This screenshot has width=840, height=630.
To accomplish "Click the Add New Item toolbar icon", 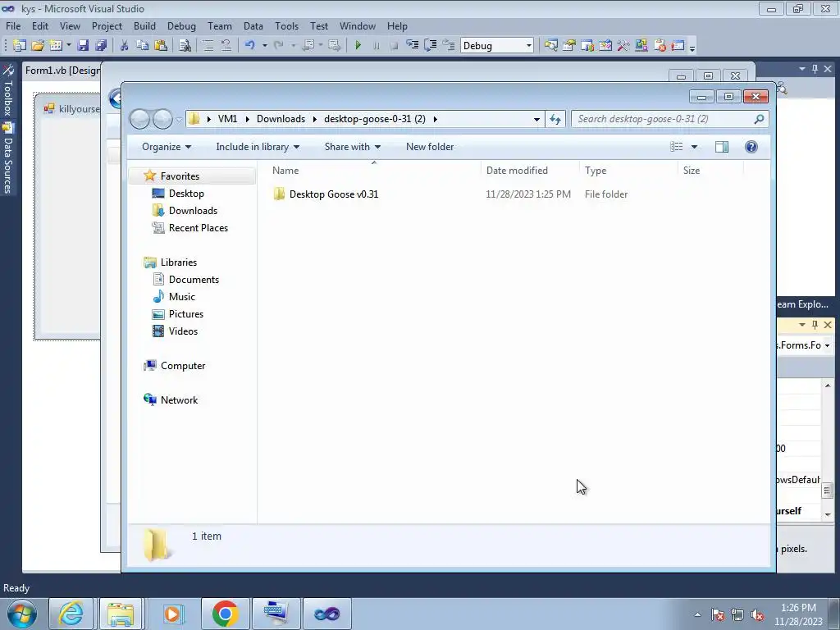I will tap(56, 46).
